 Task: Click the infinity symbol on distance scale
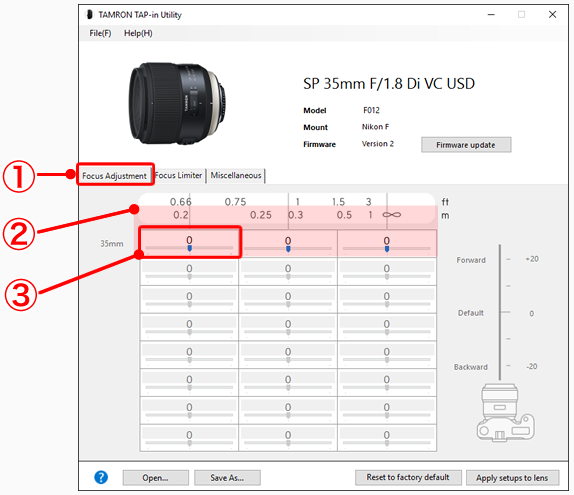(392, 215)
